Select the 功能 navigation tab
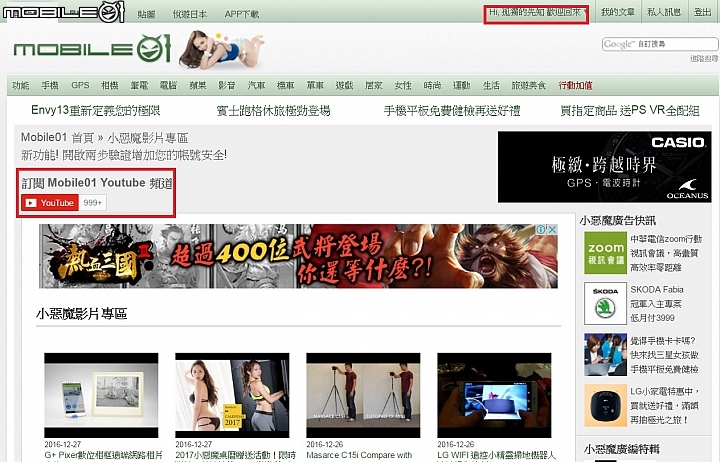720x462 pixels. point(21,85)
